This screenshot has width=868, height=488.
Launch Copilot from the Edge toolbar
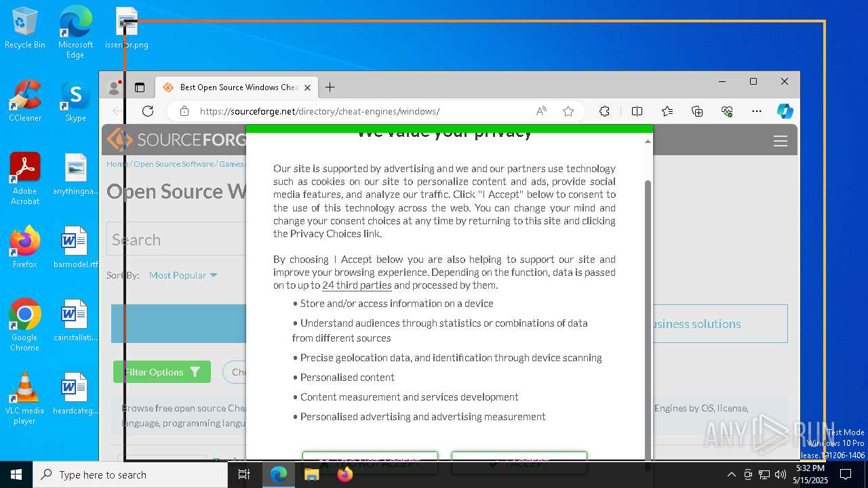pyautogui.click(x=785, y=111)
